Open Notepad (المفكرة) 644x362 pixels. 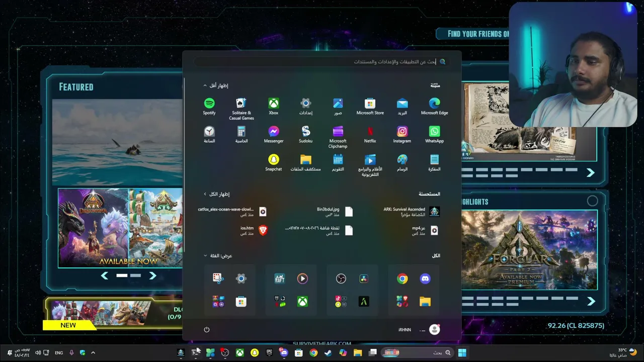click(x=434, y=163)
